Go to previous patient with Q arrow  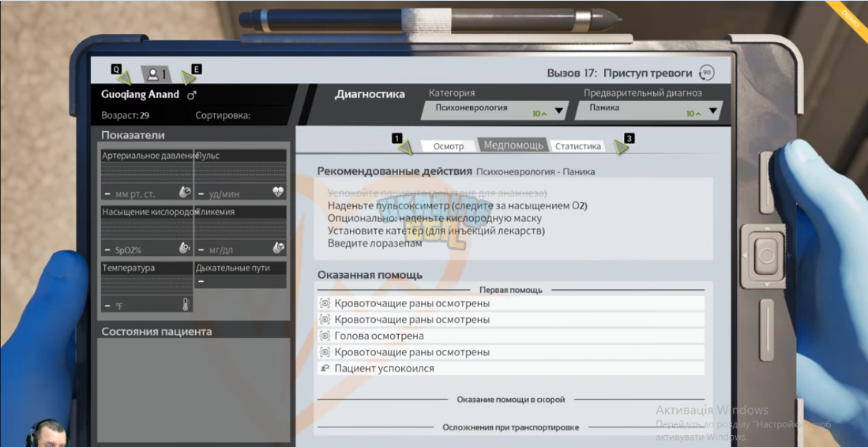tap(126, 77)
